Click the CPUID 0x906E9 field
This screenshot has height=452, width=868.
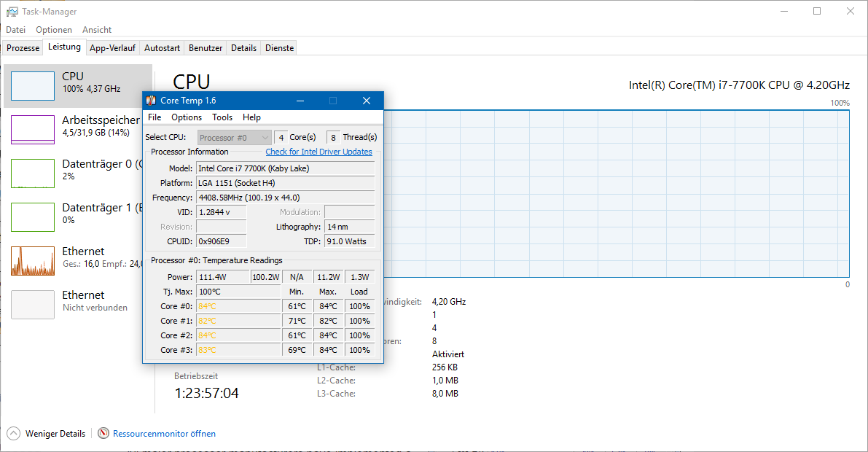(x=221, y=241)
